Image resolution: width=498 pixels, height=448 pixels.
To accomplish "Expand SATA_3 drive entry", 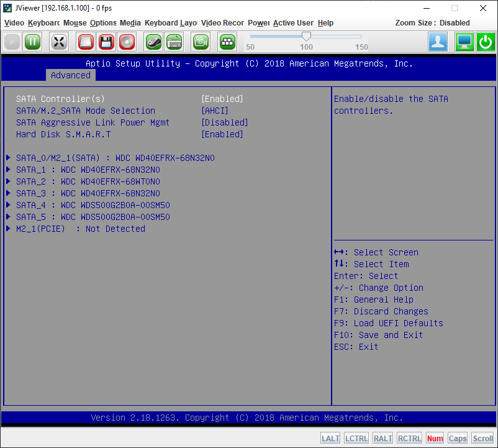I will tap(84, 193).
